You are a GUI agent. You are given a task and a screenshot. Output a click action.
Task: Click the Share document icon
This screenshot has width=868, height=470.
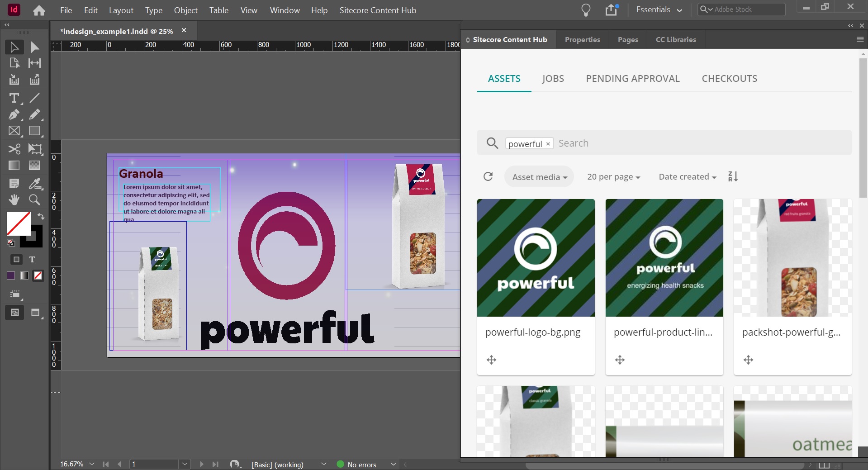612,9
